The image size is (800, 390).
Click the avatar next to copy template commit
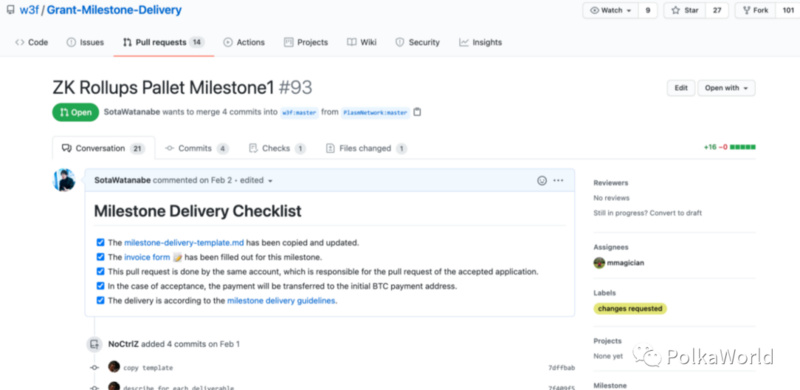(114, 367)
